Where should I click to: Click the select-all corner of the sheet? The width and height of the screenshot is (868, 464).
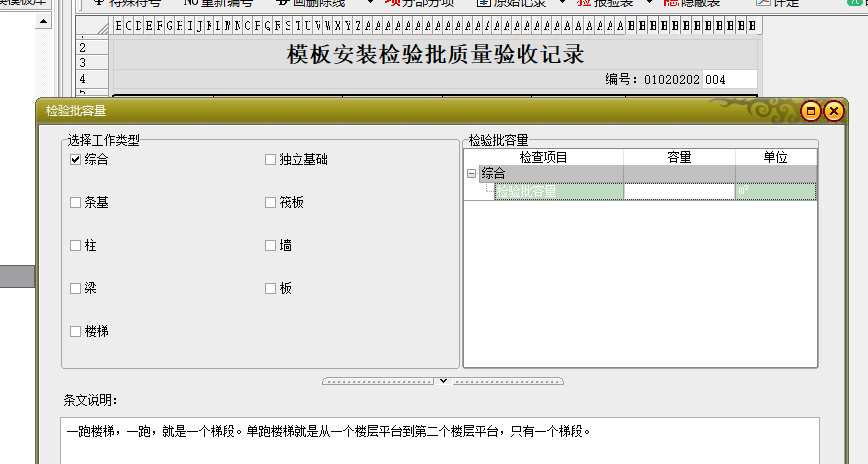[94, 25]
